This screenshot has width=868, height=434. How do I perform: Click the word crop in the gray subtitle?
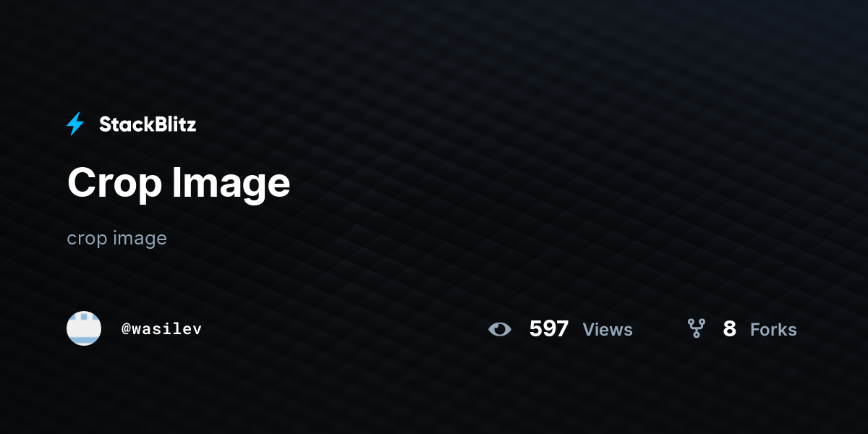pyautogui.click(x=87, y=239)
